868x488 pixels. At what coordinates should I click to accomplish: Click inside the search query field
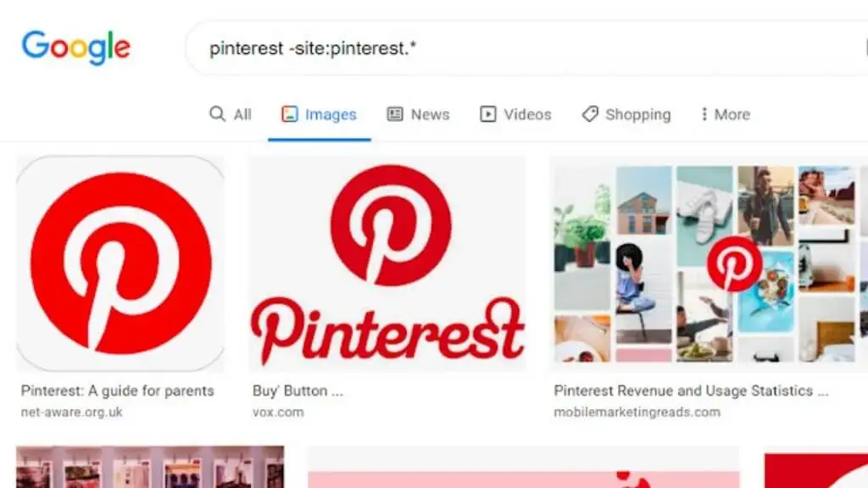tap(526, 48)
